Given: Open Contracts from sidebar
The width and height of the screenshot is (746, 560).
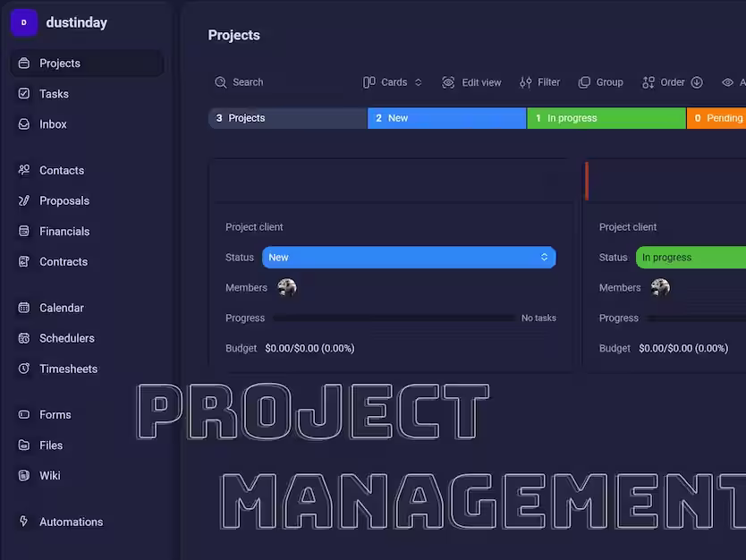Looking at the screenshot, I should pyautogui.click(x=87, y=262).
